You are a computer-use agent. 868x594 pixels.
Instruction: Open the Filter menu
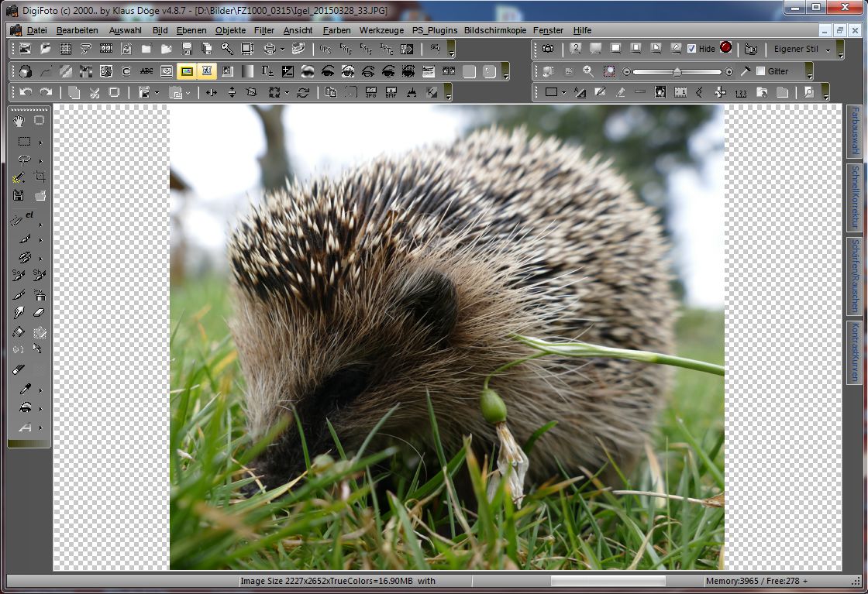click(263, 30)
